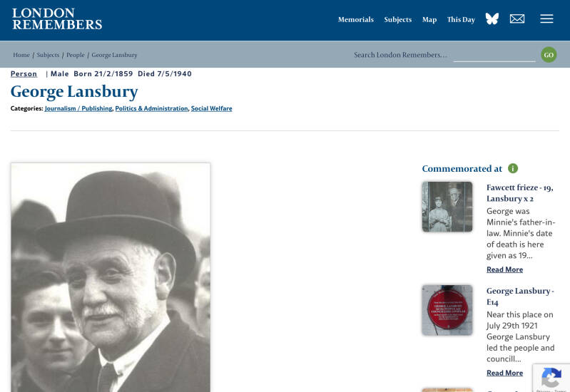570x392 pixels.
Task: Click into the Search London Remembers field
Action: 444,55
